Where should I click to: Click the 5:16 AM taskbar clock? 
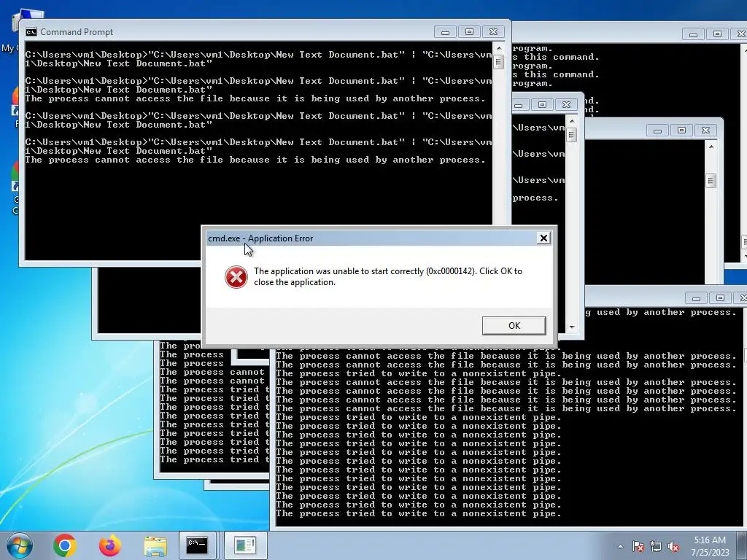tap(710, 545)
